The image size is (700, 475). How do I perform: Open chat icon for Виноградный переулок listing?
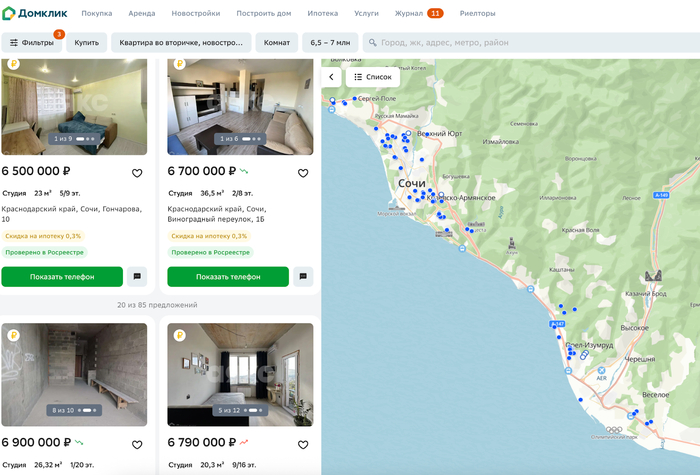(303, 277)
